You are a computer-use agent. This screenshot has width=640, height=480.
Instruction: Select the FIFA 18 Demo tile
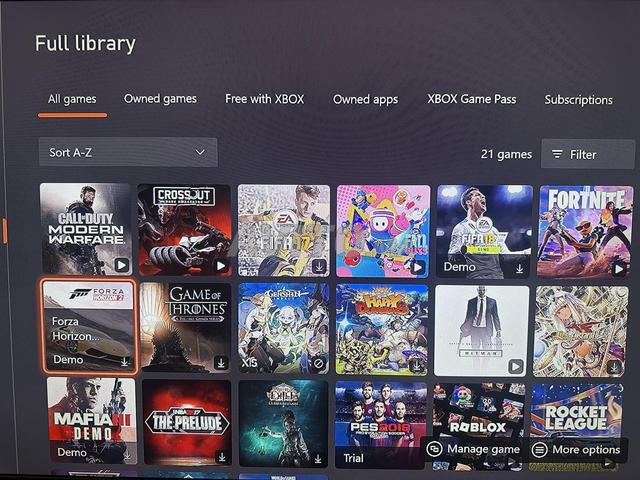[x=484, y=231]
